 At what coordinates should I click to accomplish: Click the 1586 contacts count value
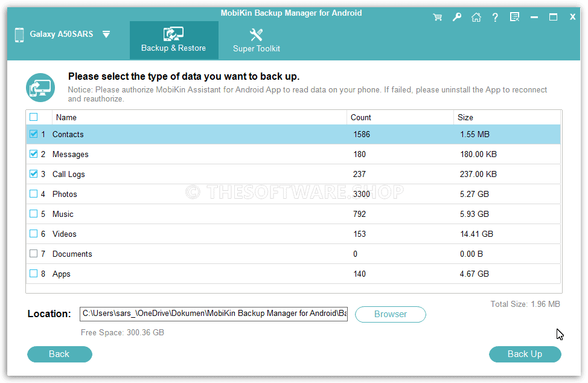click(x=362, y=134)
